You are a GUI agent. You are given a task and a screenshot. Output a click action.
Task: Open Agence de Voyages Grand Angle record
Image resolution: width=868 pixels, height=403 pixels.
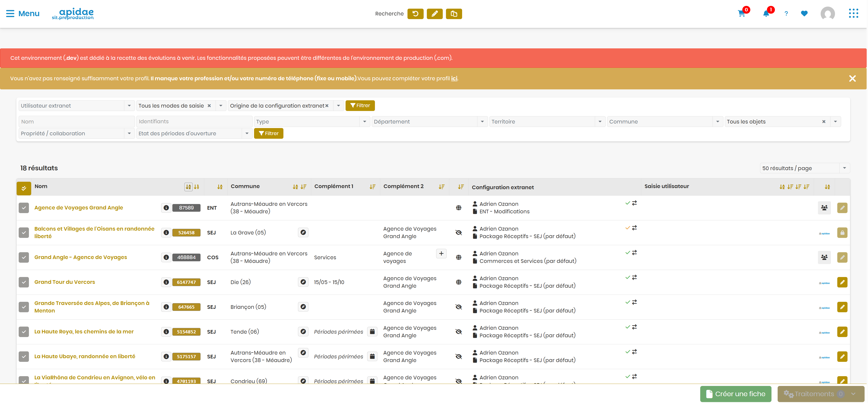tap(79, 208)
